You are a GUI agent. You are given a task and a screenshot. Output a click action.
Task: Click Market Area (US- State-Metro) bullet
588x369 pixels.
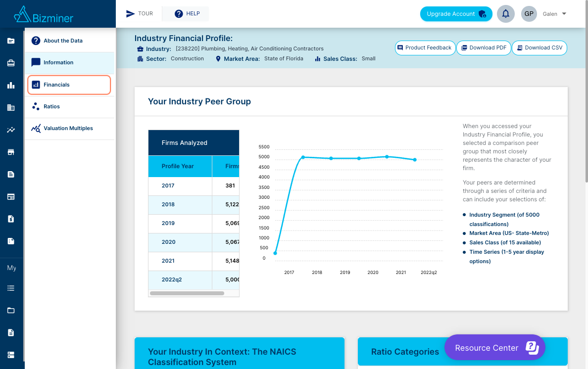pyautogui.click(x=509, y=233)
